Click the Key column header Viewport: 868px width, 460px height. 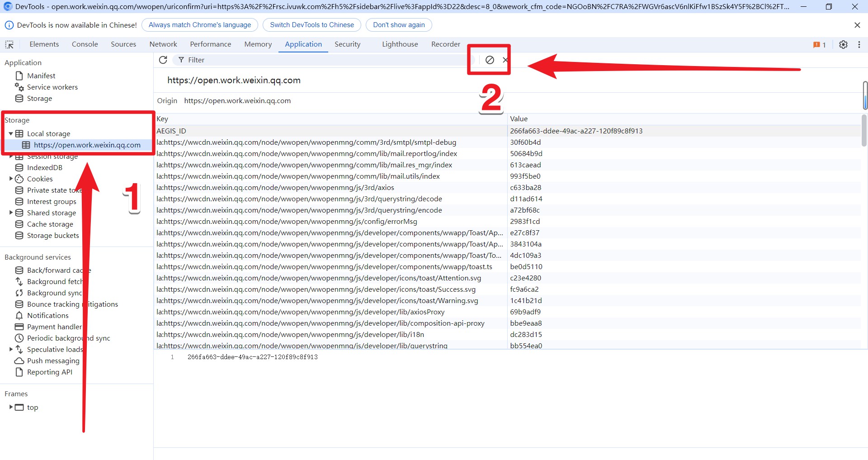pyautogui.click(x=330, y=119)
